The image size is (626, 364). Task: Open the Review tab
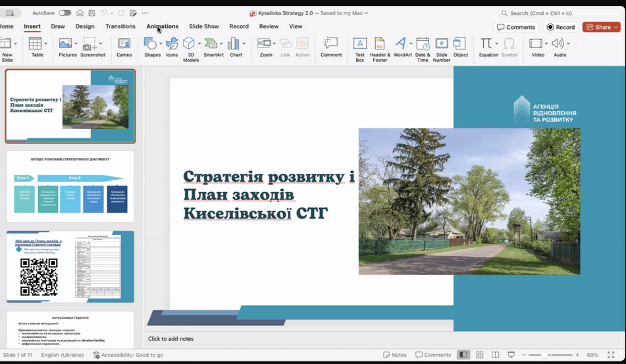(x=269, y=26)
